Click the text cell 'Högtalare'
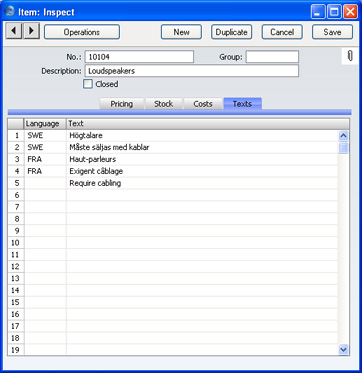 [x=202, y=136]
